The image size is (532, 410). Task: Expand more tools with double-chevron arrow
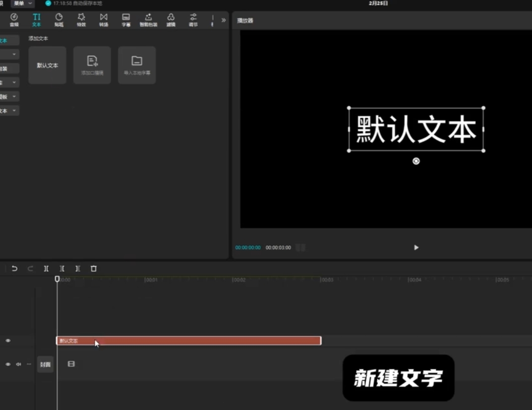(224, 20)
